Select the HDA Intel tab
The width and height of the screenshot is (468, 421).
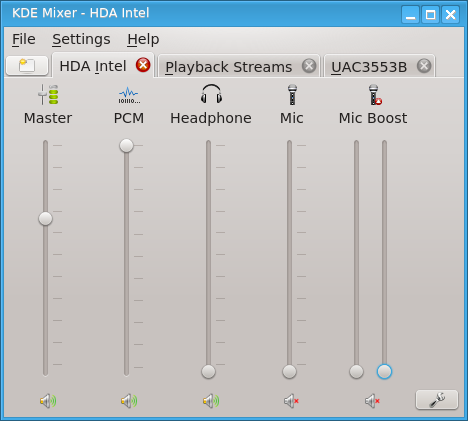tap(103, 66)
